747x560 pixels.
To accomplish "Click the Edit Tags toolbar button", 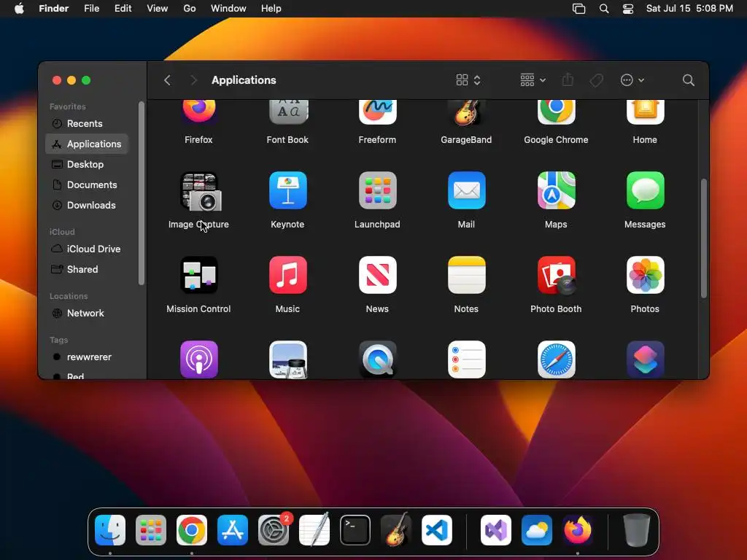I will pyautogui.click(x=596, y=80).
